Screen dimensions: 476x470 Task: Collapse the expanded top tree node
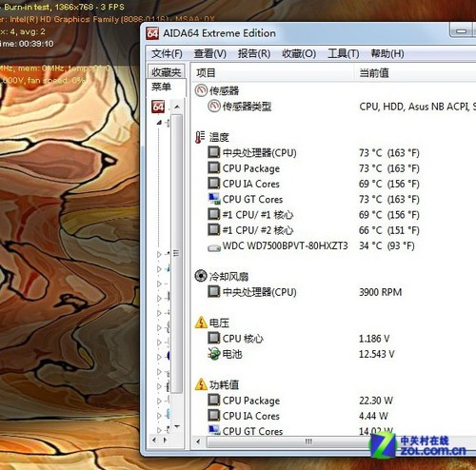coord(159,123)
